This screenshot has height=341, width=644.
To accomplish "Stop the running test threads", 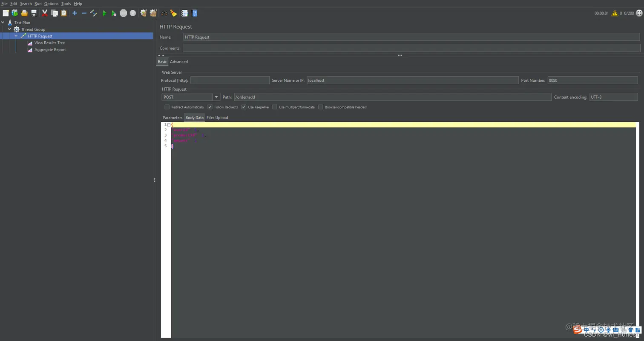I will click(x=124, y=13).
